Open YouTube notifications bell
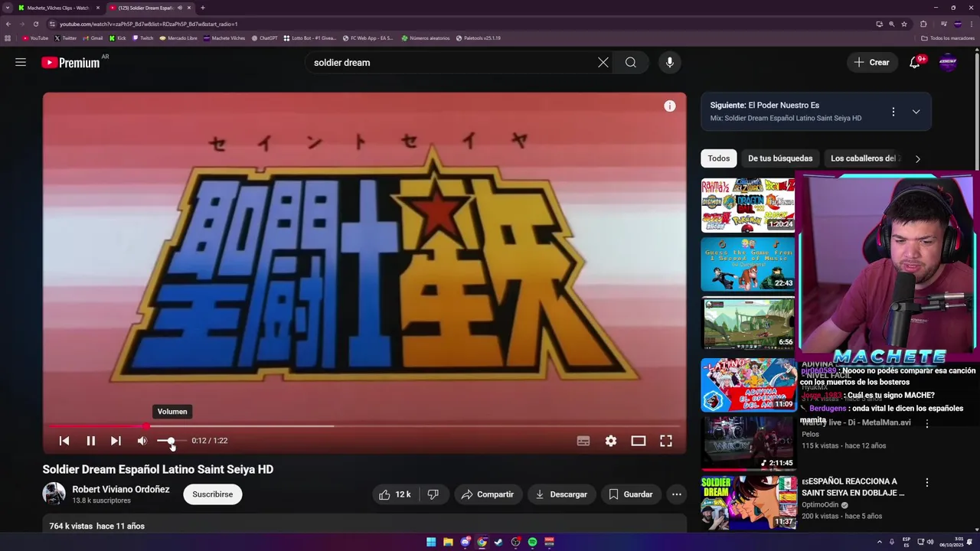The height and width of the screenshot is (551, 980). click(915, 63)
